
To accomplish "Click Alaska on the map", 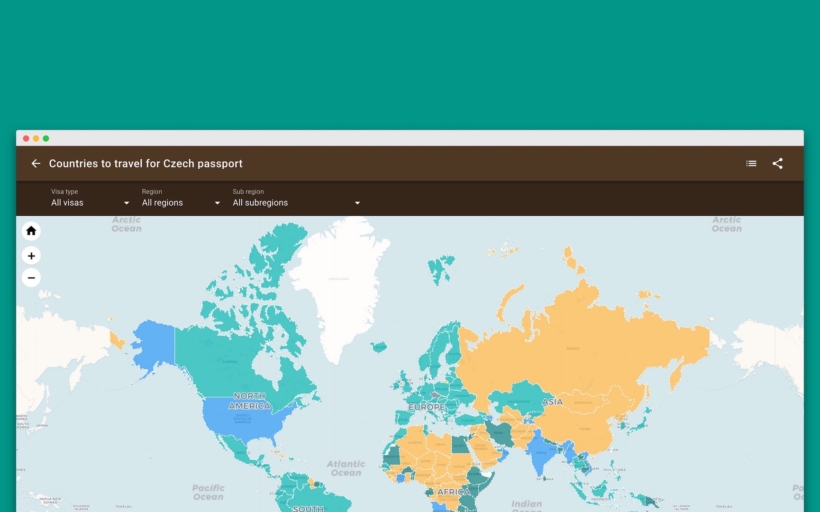I will pos(152,345).
